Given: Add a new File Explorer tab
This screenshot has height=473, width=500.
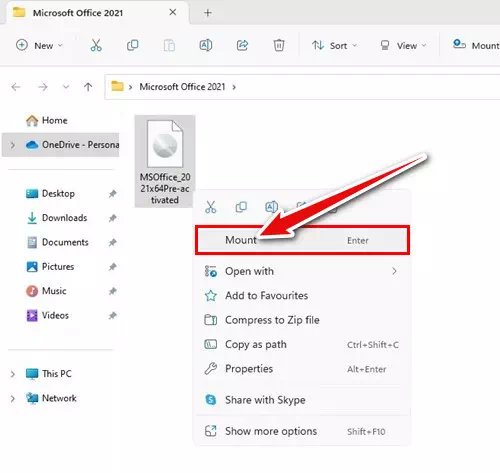Looking at the screenshot, I should 208,13.
